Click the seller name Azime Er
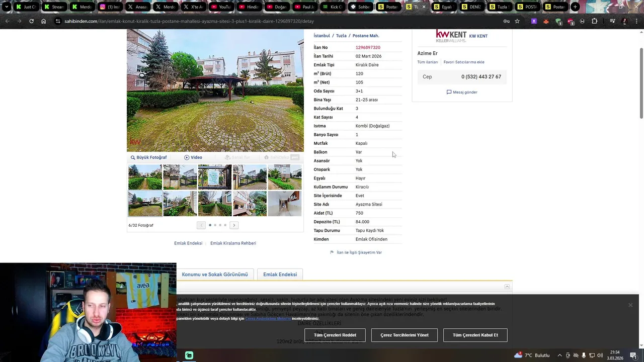This screenshot has width=644, height=362. [427, 53]
